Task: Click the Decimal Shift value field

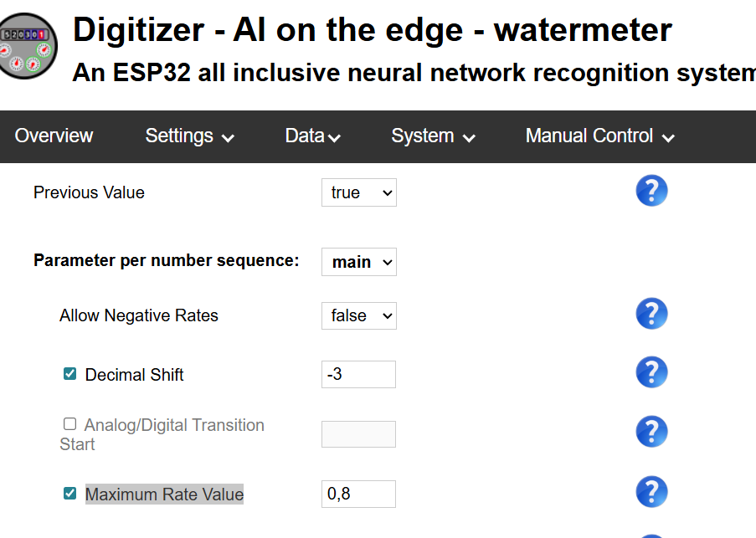Action: [x=358, y=374]
